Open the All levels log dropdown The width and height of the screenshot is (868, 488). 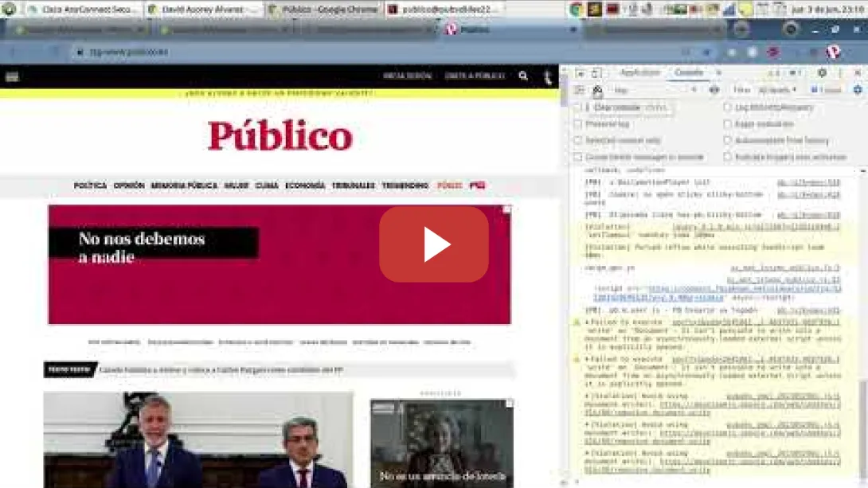pos(777,90)
